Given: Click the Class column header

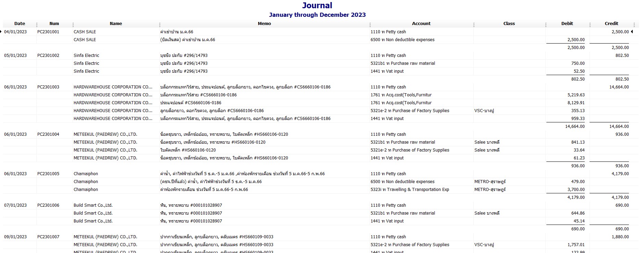Looking at the screenshot, I should (x=509, y=24).
